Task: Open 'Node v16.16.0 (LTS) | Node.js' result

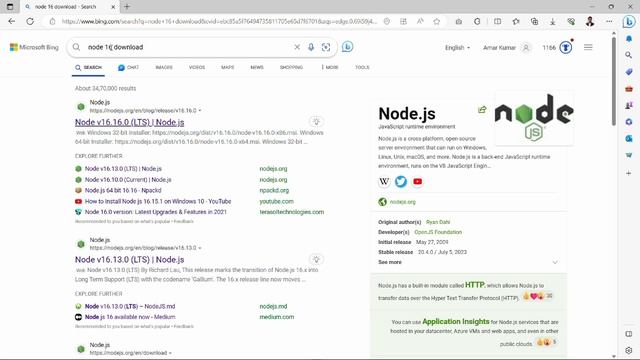Action: (x=129, y=122)
